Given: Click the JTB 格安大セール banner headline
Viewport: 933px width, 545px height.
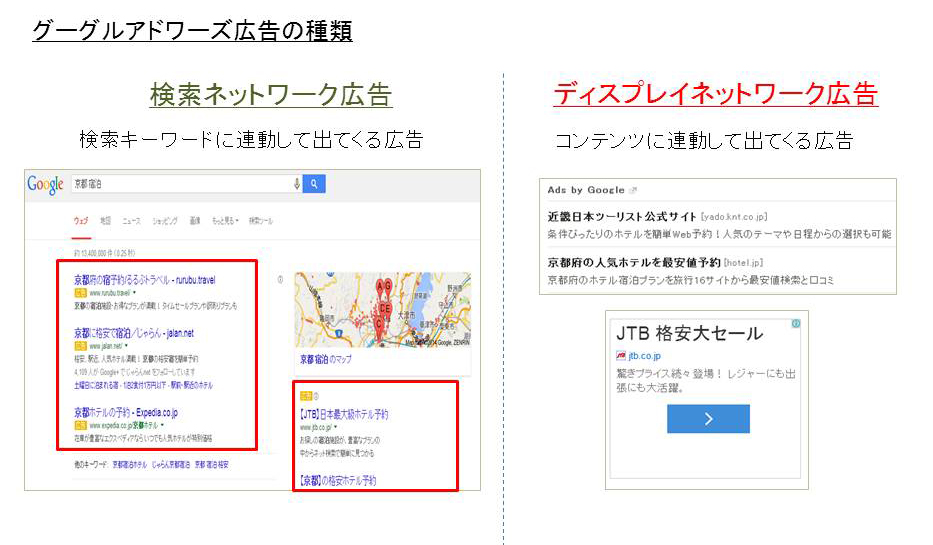Looking at the screenshot, I should coord(689,333).
